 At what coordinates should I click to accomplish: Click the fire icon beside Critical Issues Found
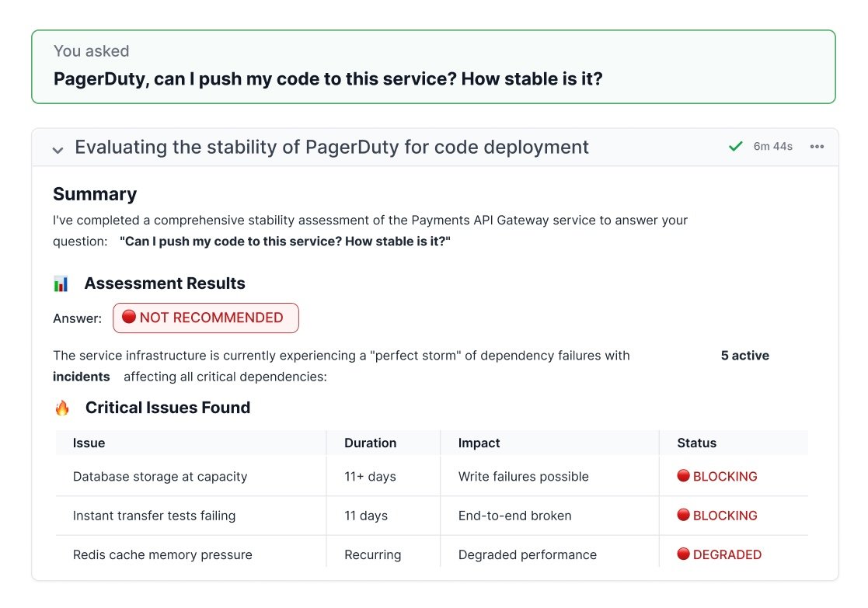point(62,408)
